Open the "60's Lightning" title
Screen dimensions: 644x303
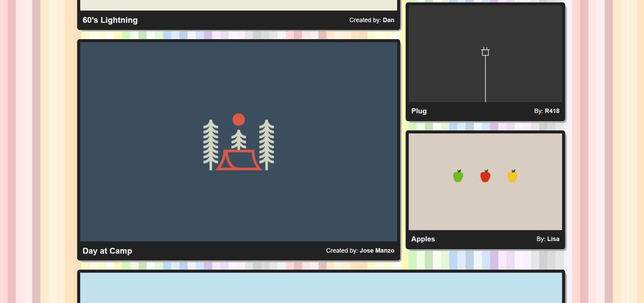[110, 20]
